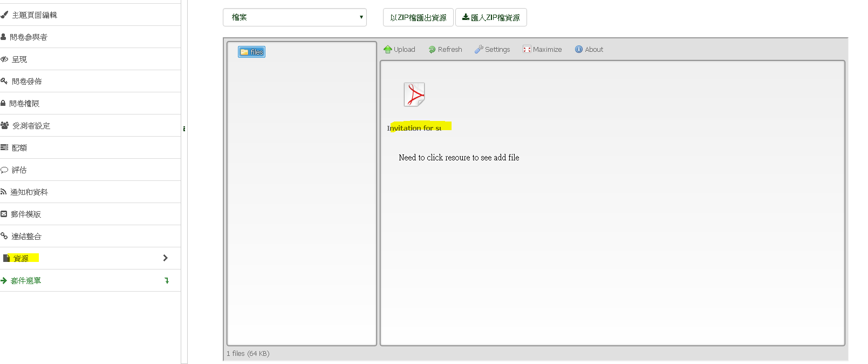Open the About info dialog
Screen dimensions: 868x364
[x=589, y=50]
